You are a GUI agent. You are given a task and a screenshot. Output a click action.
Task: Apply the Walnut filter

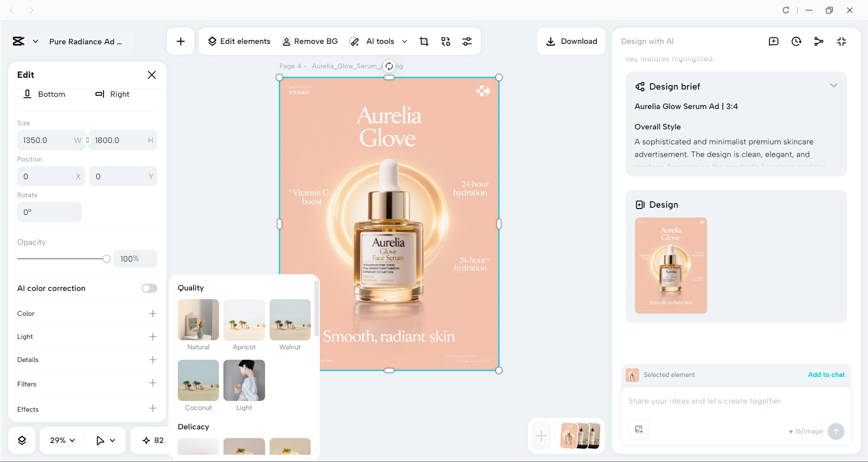coord(290,320)
